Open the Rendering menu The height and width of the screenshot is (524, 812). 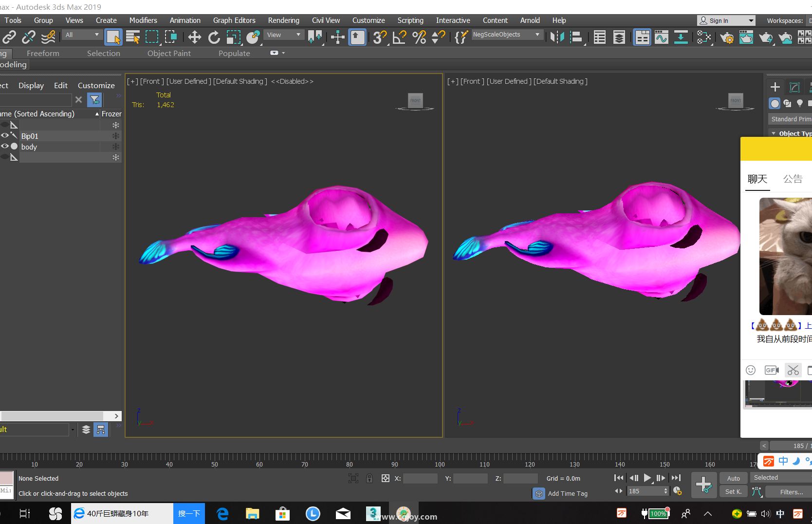click(283, 20)
